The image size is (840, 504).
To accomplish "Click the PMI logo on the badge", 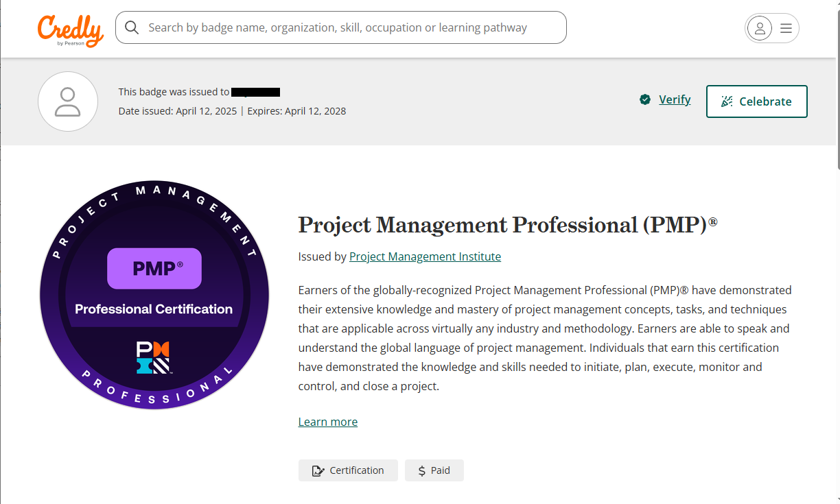I will pyautogui.click(x=153, y=357).
